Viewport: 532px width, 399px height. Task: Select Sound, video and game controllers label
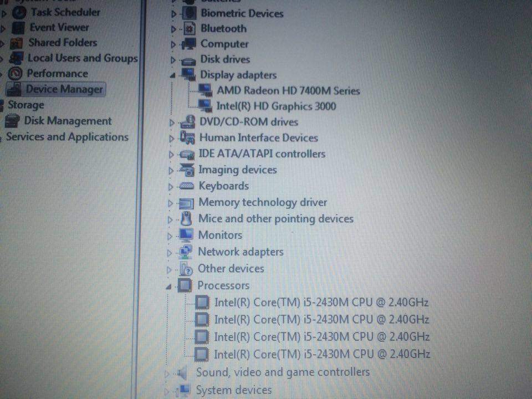point(283,372)
